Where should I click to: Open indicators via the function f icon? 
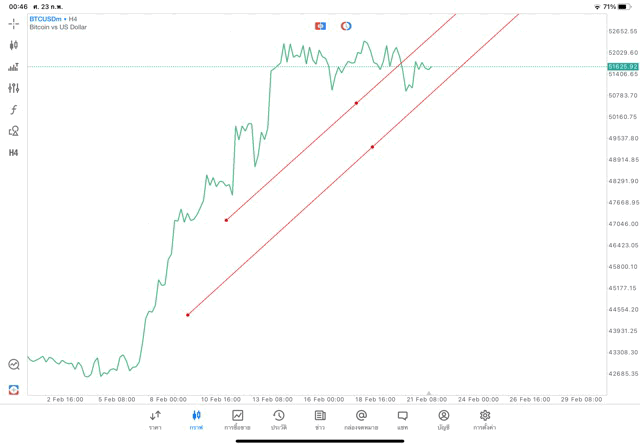[14, 110]
